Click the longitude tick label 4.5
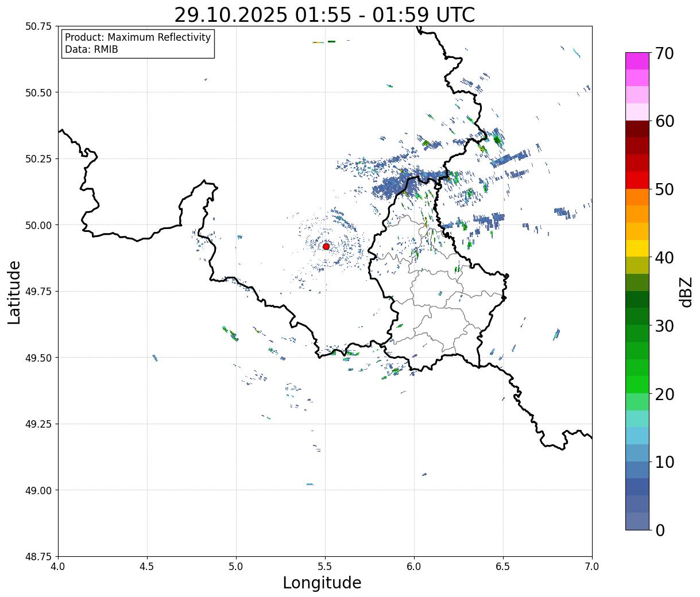This screenshot has width=700, height=597. pos(147,567)
